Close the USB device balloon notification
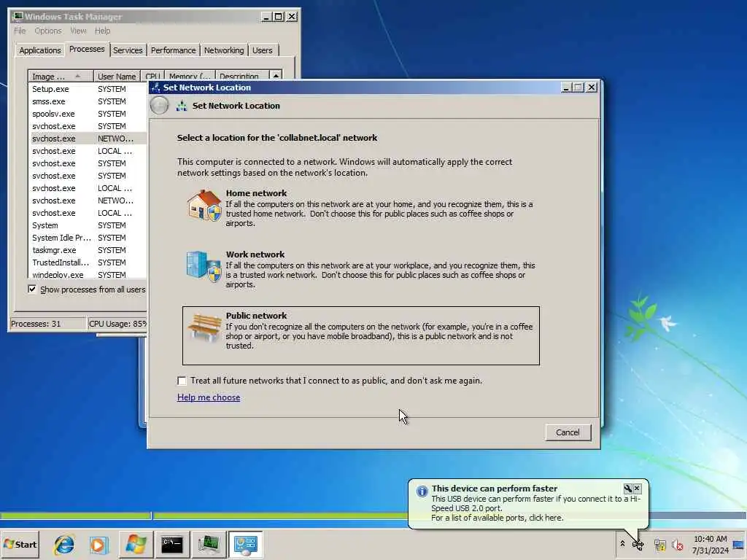747x560 pixels. [x=638, y=489]
